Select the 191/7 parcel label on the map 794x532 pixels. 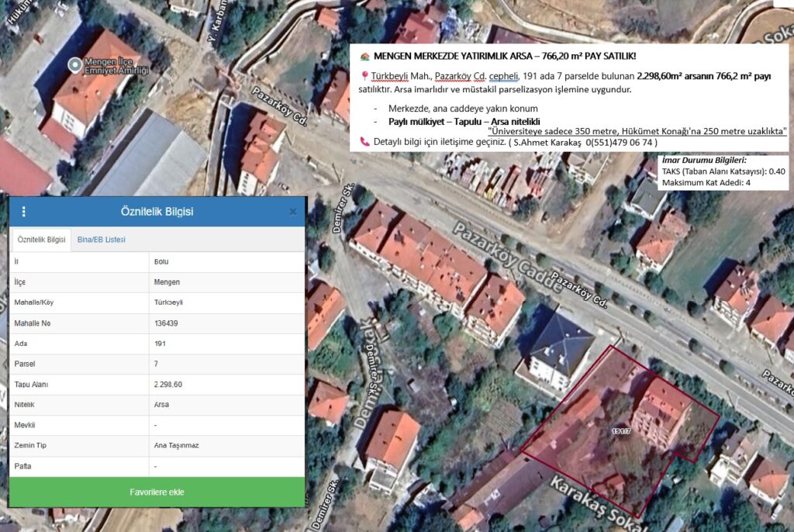[621, 431]
